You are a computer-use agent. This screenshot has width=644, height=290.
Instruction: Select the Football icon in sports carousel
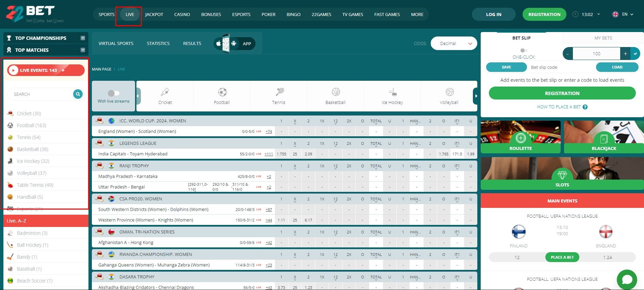222,92
